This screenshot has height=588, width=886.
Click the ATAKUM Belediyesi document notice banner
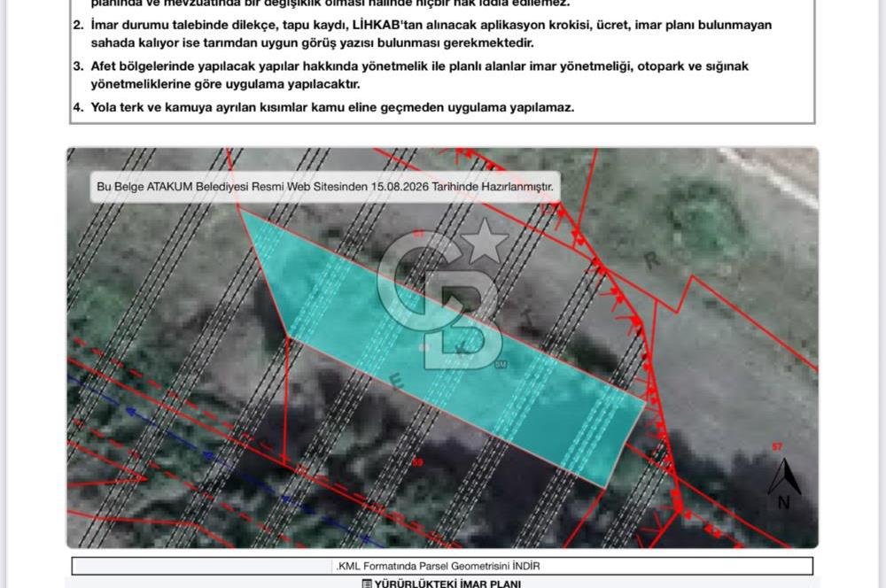point(325,186)
